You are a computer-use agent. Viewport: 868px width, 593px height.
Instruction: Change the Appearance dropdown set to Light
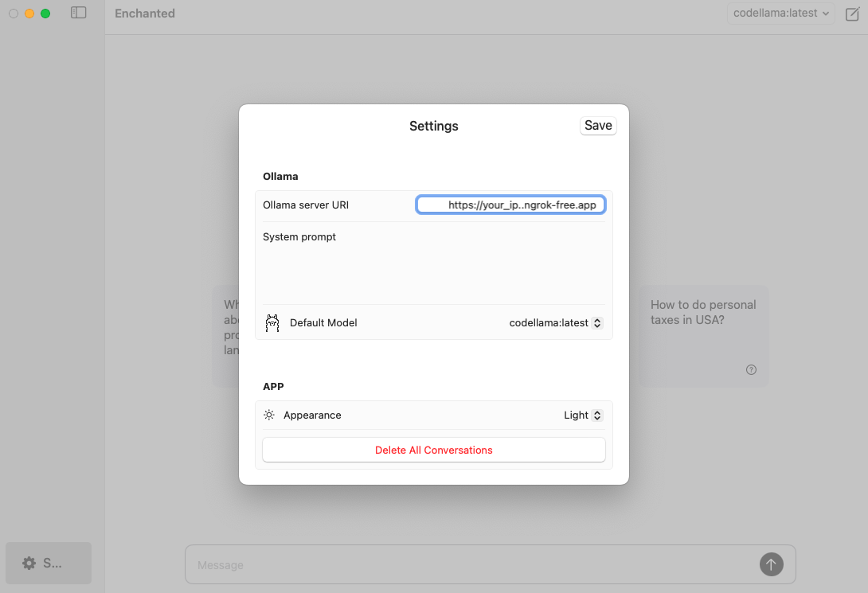coord(583,415)
